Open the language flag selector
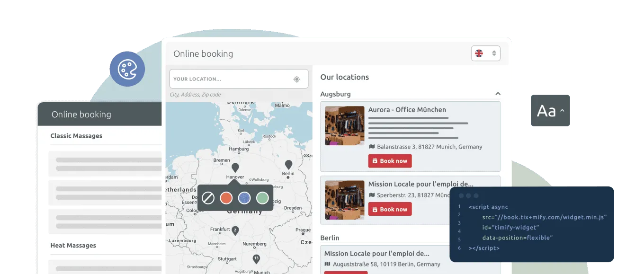The width and height of the screenshot is (644, 274). click(x=485, y=53)
